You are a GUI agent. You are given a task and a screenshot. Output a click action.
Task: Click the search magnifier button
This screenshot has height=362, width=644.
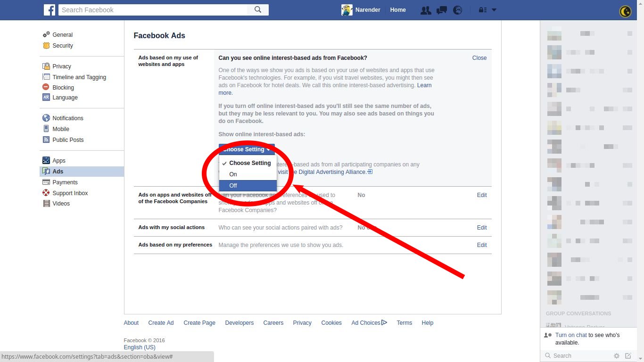[x=258, y=10]
